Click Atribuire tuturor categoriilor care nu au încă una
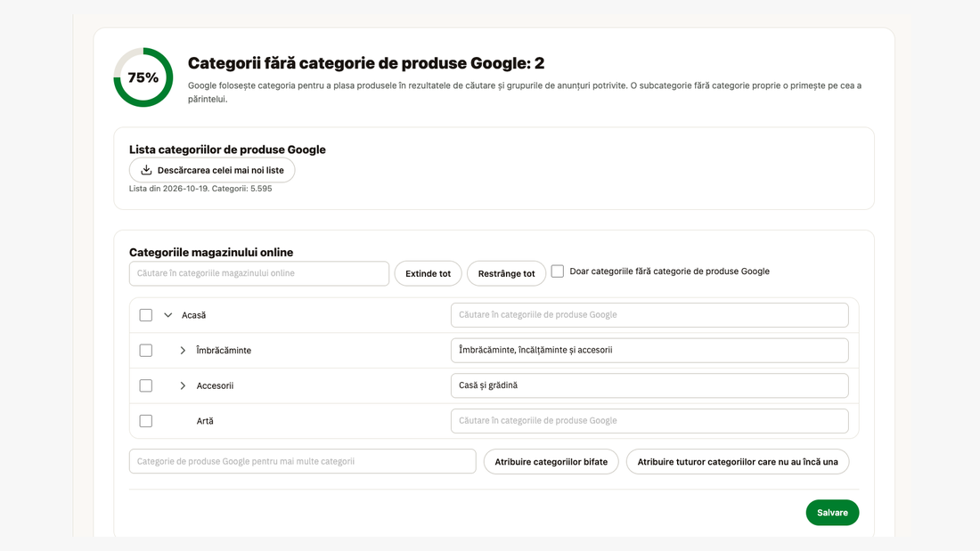The width and height of the screenshot is (980, 551). pyautogui.click(x=738, y=462)
